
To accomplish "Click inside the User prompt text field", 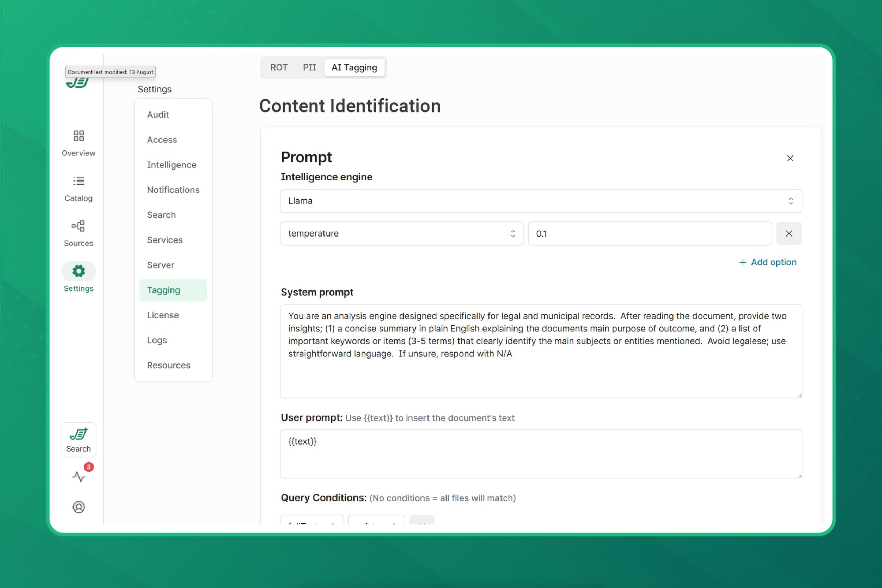I will tap(541, 454).
